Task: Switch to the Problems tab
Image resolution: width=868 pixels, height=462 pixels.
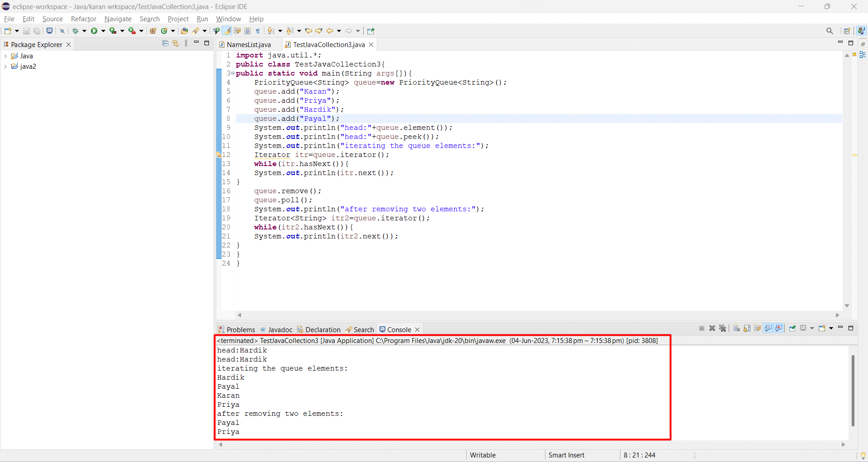Action: coord(237,329)
